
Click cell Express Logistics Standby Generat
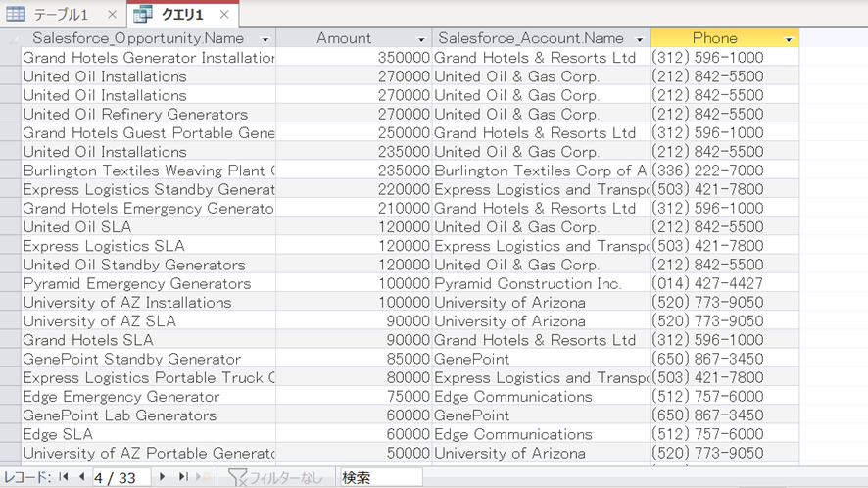tap(148, 189)
